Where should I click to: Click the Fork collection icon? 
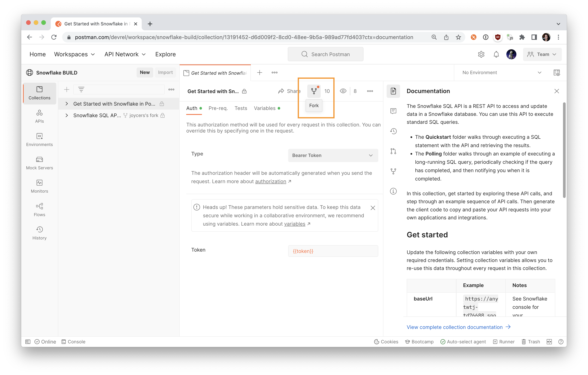pos(314,91)
